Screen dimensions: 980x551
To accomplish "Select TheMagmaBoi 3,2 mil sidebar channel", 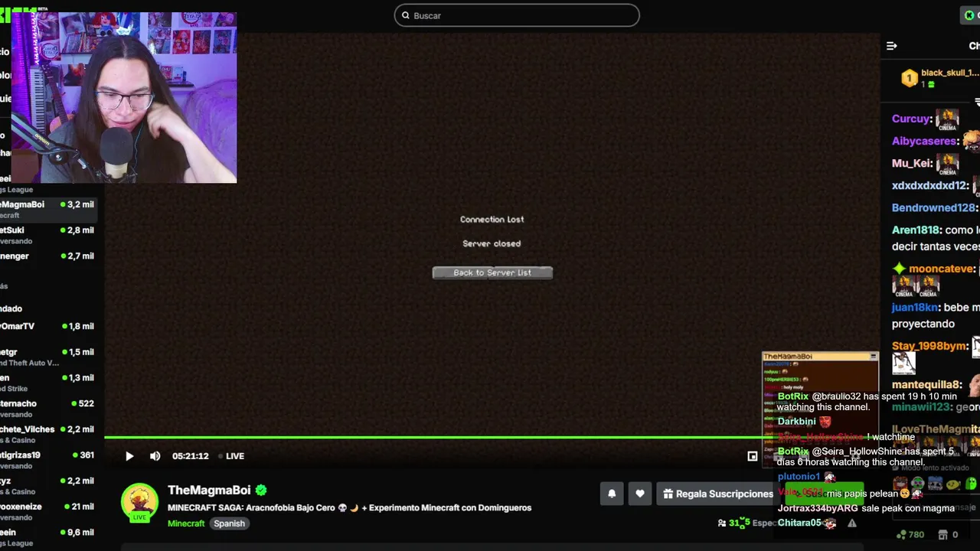I will (50, 209).
